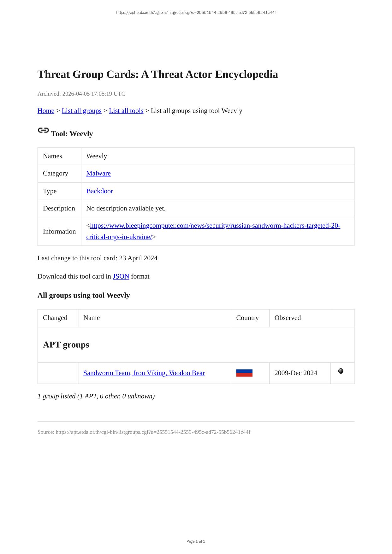The height and width of the screenshot is (554, 392).
Task: Download the tool card via JSON link
Action: [121, 276]
